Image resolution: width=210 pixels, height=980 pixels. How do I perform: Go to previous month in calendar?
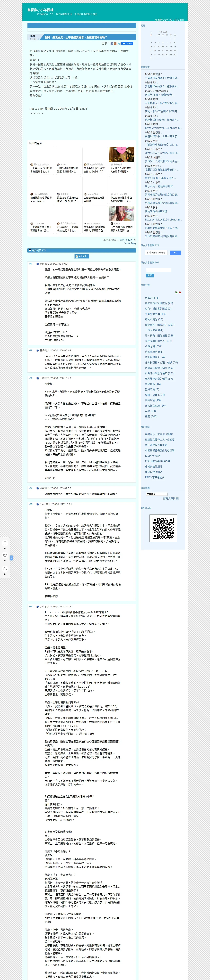(151, 32)
